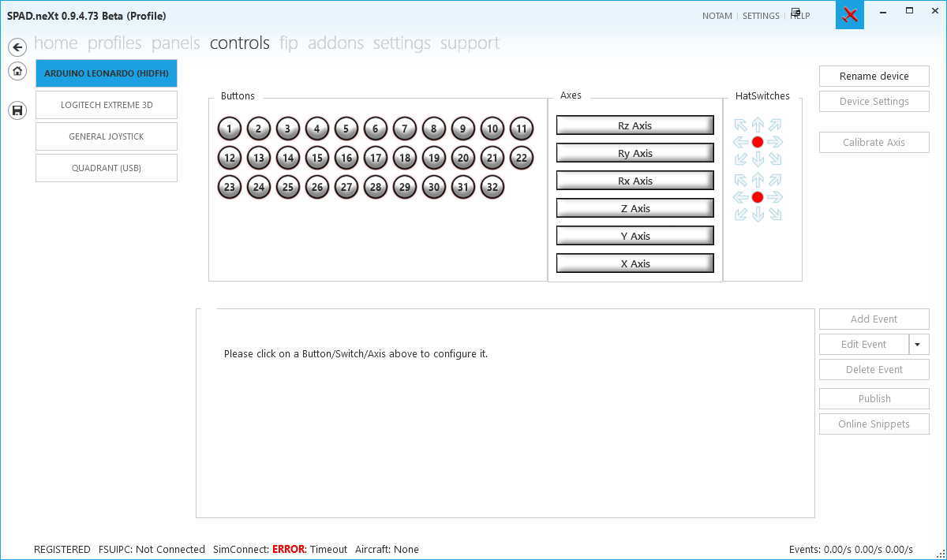Click the Rename device button
This screenshot has height=560, width=947.
(x=874, y=77)
